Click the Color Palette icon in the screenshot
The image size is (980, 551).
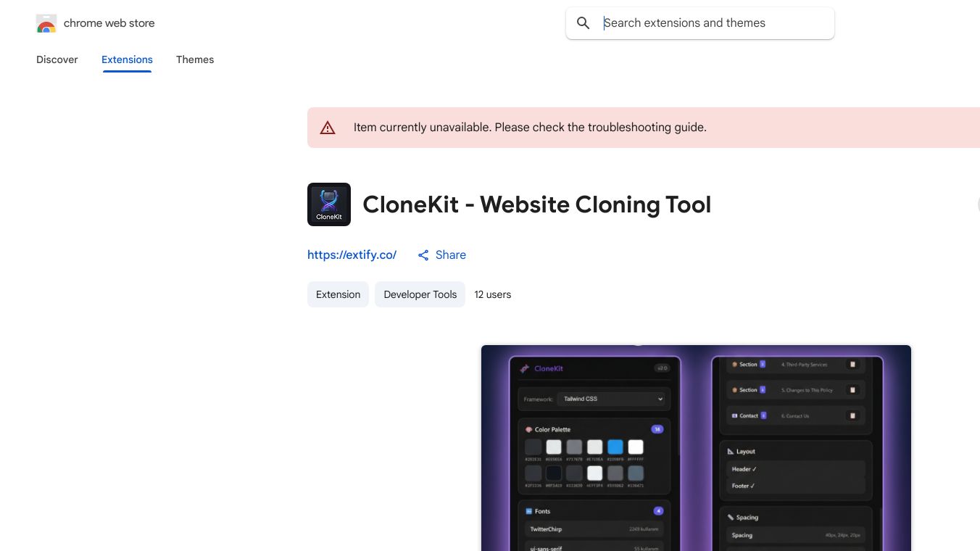pos(529,429)
